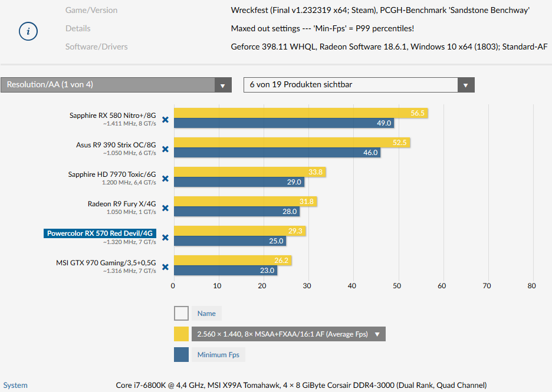
Task: Remove Powercolor RX 570 Red Devil/4G entry
Action: (x=165, y=238)
